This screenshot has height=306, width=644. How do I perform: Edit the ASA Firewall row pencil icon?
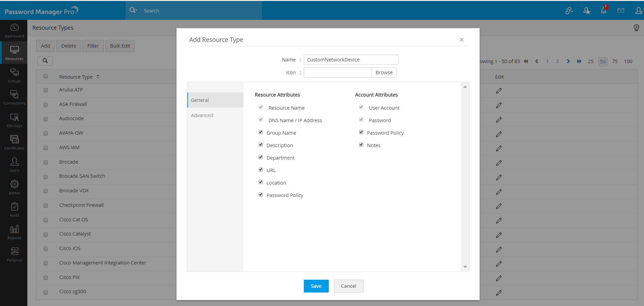pos(499,105)
